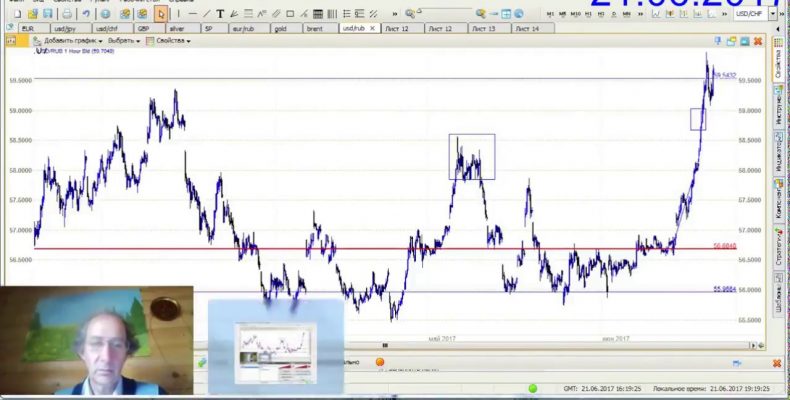Click the Open folder toolbar icon
This screenshot has height=400, width=790.
pyautogui.click(x=33, y=14)
